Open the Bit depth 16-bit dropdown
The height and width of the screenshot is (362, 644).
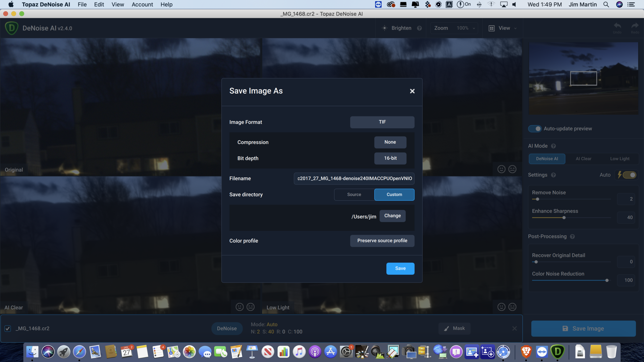pyautogui.click(x=390, y=158)
